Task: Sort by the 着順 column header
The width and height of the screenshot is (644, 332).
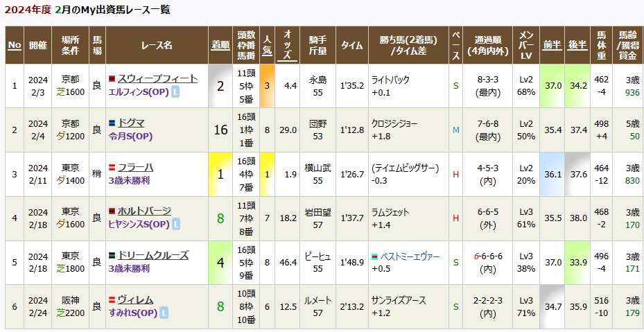Action: point(220,46)
